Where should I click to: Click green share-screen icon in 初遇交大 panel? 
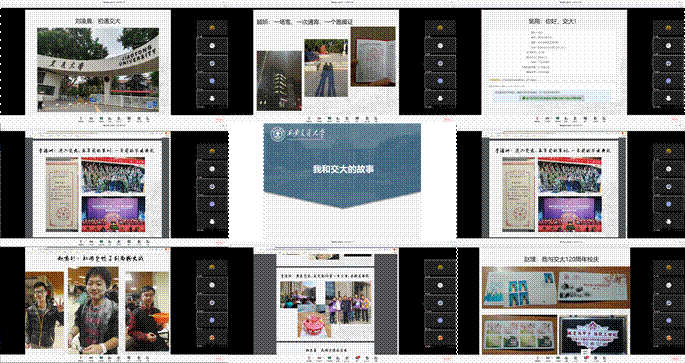pyautogui.click(x=101, y=118)
